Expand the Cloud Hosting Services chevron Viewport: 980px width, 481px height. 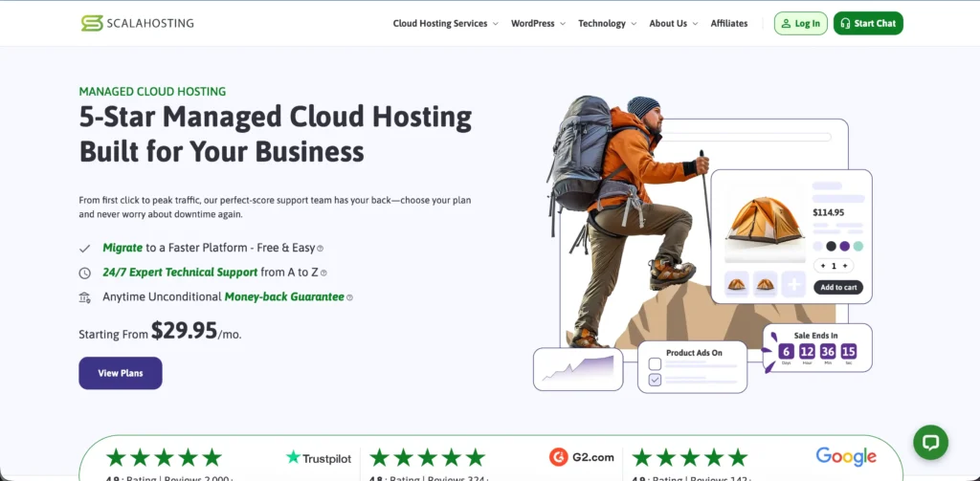[495, 24]
